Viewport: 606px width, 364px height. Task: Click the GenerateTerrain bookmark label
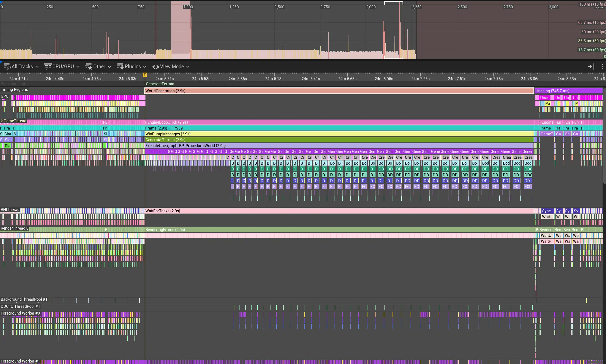160,84
